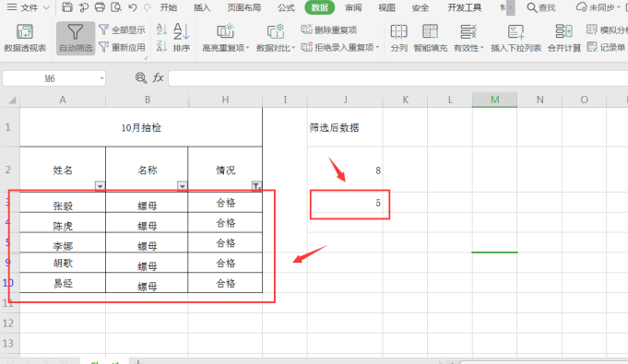Viewport: 628px width, 364px height.
Task: Select the header cell 姓名
Action: pyautogui.click(x=63, y=170)
